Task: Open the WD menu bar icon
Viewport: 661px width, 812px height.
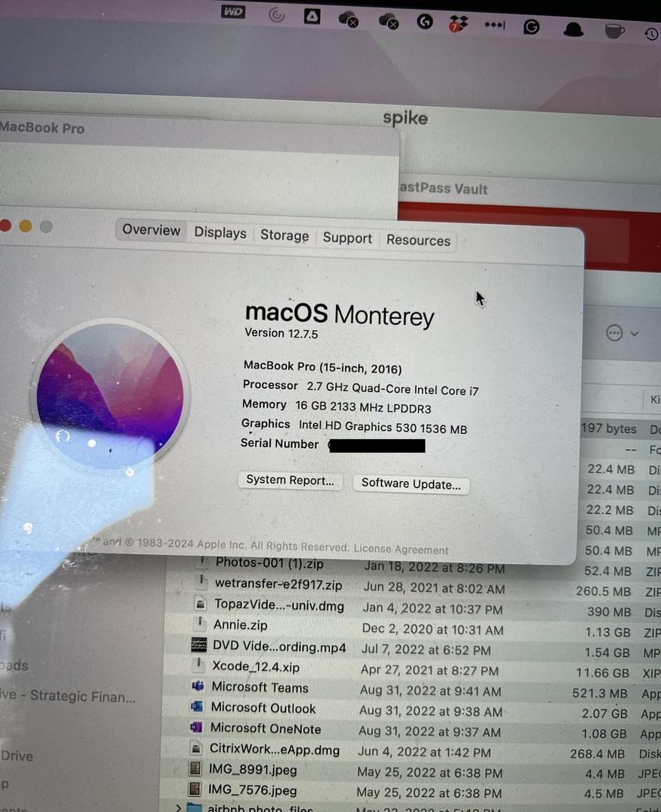Action: 233,11
